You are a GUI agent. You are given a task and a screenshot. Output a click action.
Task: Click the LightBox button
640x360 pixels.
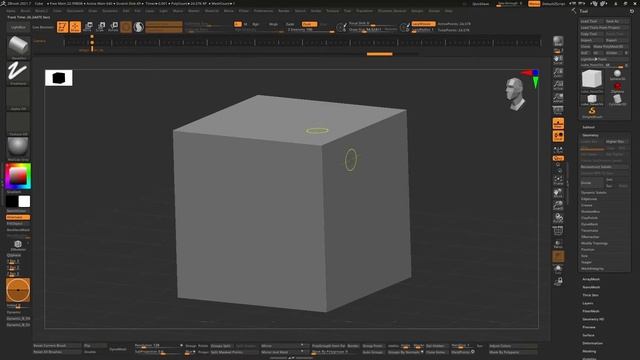pyautogui.click(x=18, y=27)
